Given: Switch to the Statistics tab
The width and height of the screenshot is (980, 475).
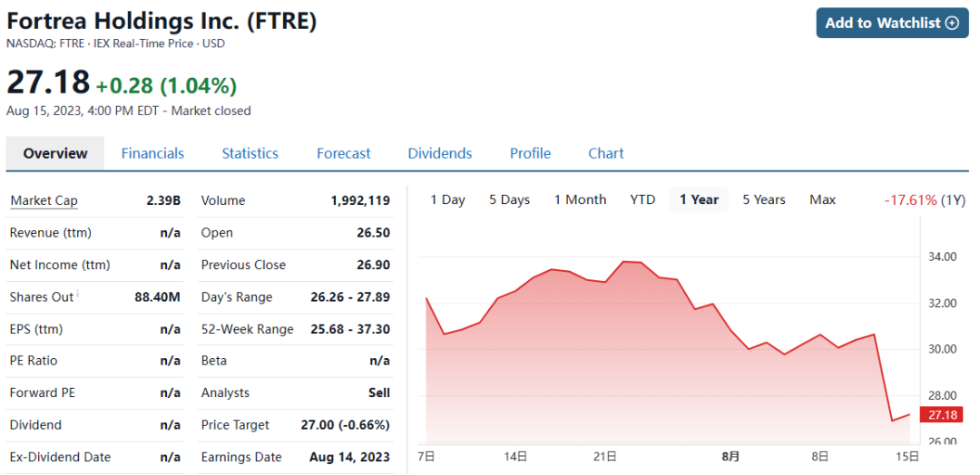Looking at the screenshot, I should 250,153.
